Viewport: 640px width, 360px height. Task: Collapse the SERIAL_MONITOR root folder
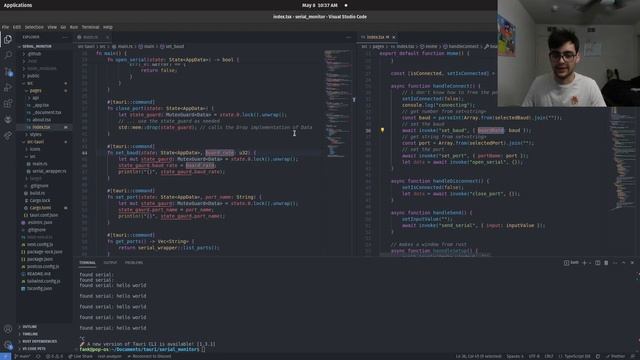click(37, 47)
